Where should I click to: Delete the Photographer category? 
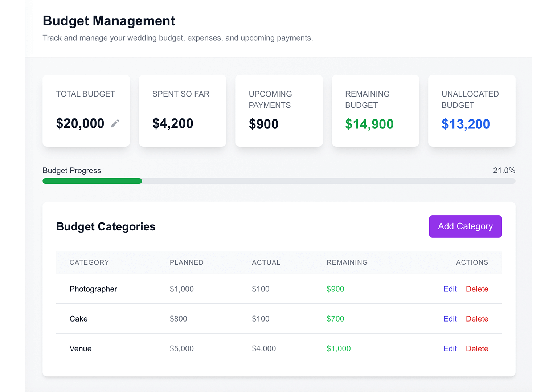[477, 289]
